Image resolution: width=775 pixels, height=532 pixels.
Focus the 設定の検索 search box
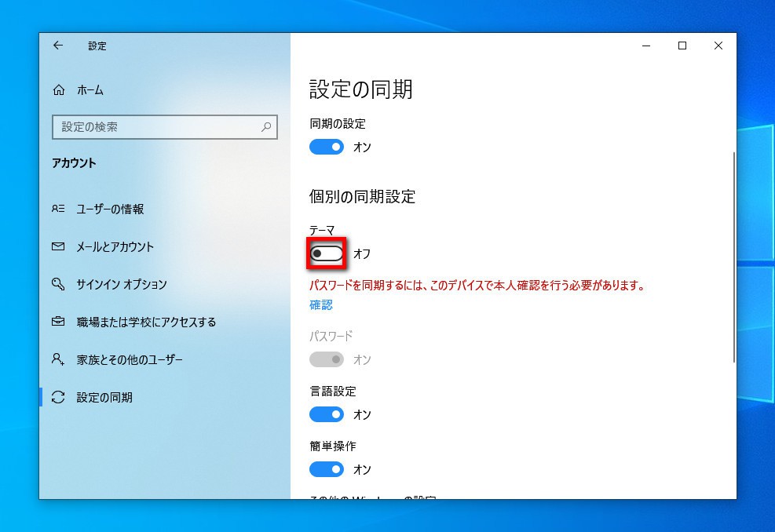pos(165,127)
